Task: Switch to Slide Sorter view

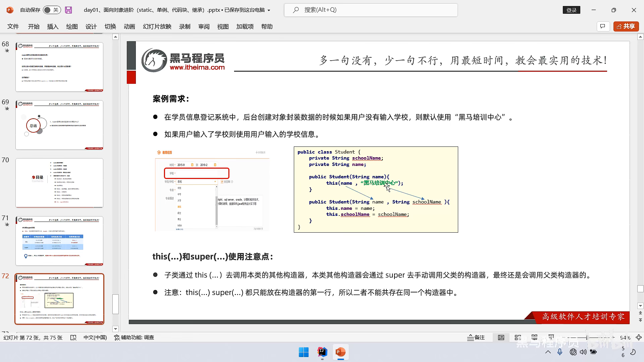Action: 518,338
